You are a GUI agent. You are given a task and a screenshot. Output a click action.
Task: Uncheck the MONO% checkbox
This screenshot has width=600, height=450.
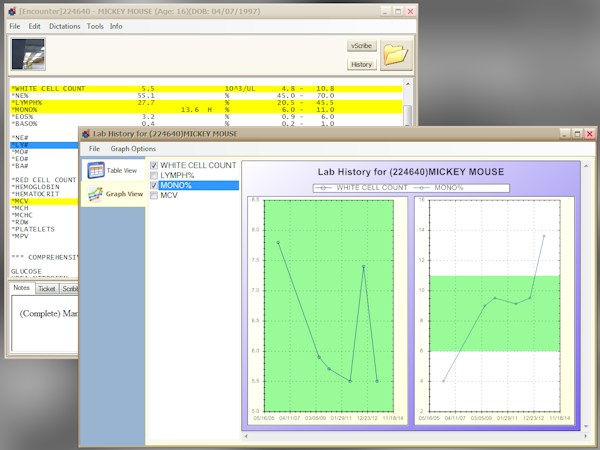point(154,185)
